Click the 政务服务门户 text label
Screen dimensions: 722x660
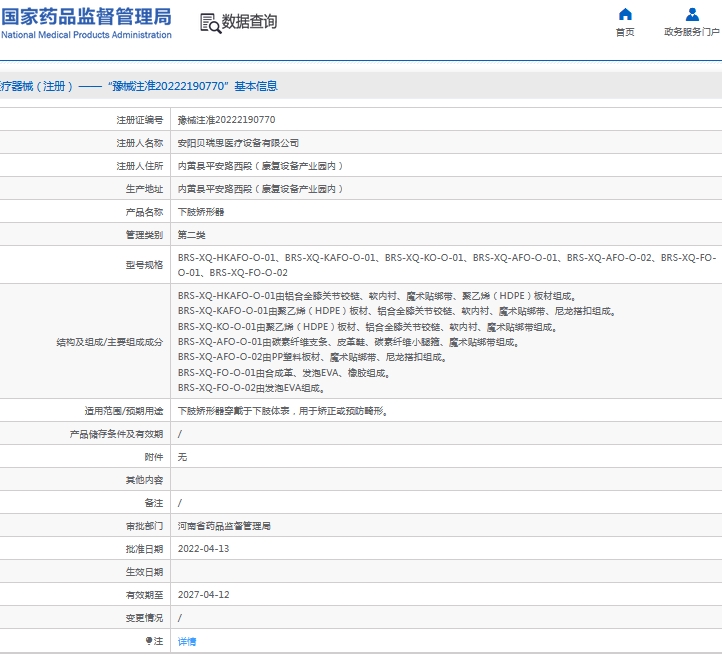pos(692,32)
